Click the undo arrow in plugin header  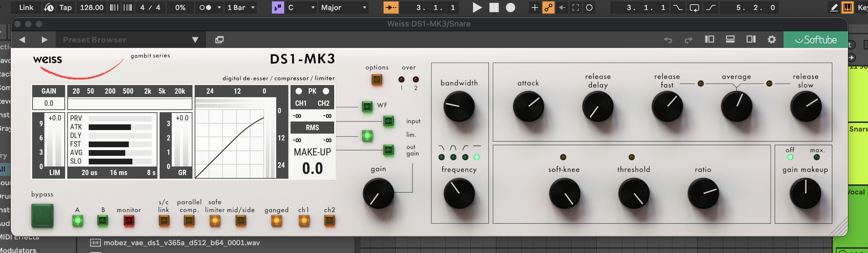(x=668, y=40)
